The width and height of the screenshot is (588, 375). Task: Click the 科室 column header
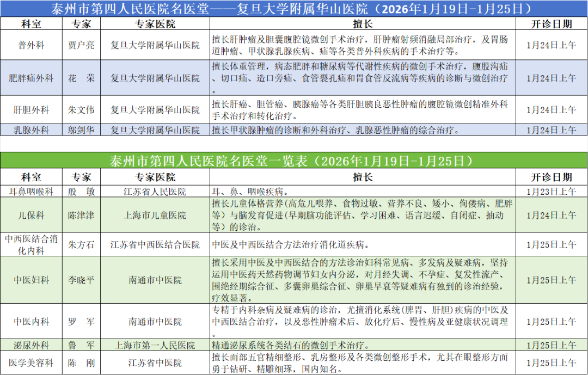(x=31, y=23)
